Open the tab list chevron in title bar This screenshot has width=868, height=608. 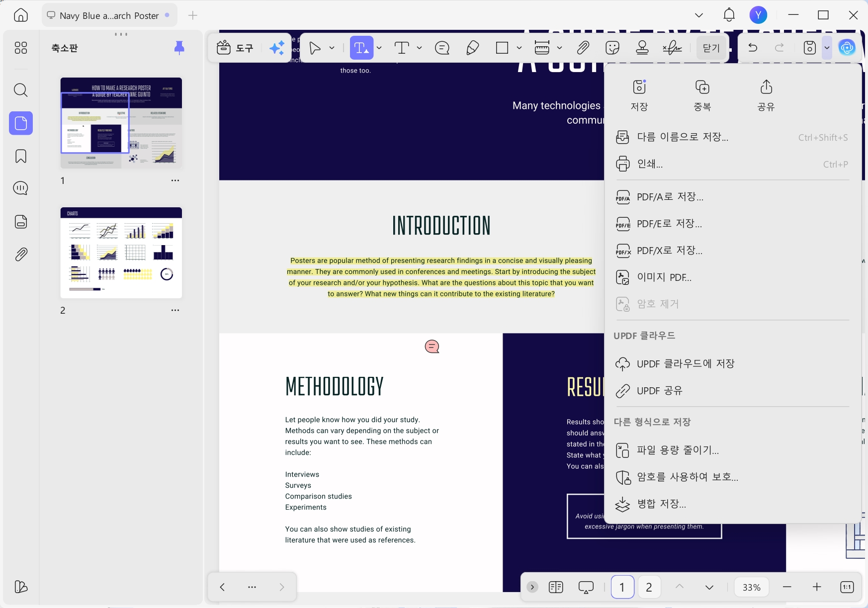[x=699, y=15]
